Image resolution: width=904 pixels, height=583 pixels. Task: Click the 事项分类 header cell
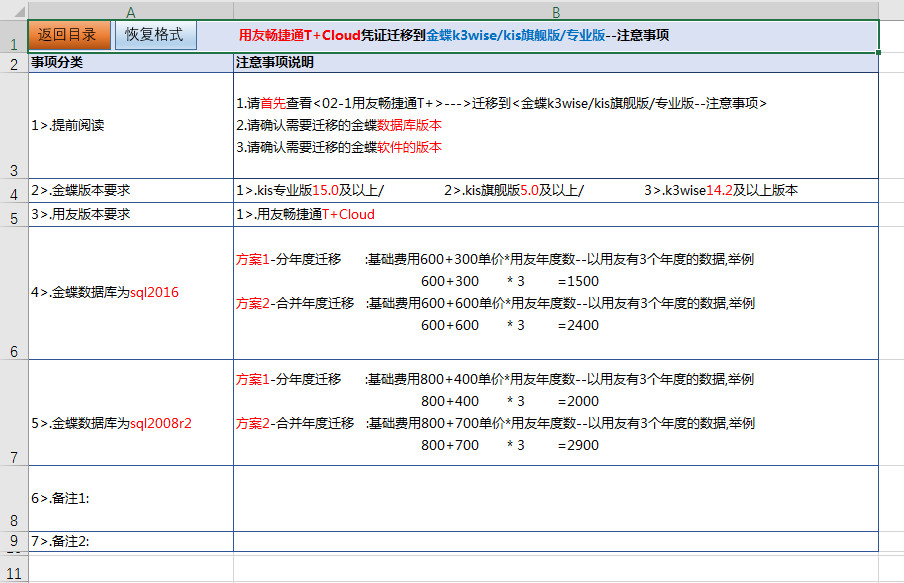pos(131,63)
